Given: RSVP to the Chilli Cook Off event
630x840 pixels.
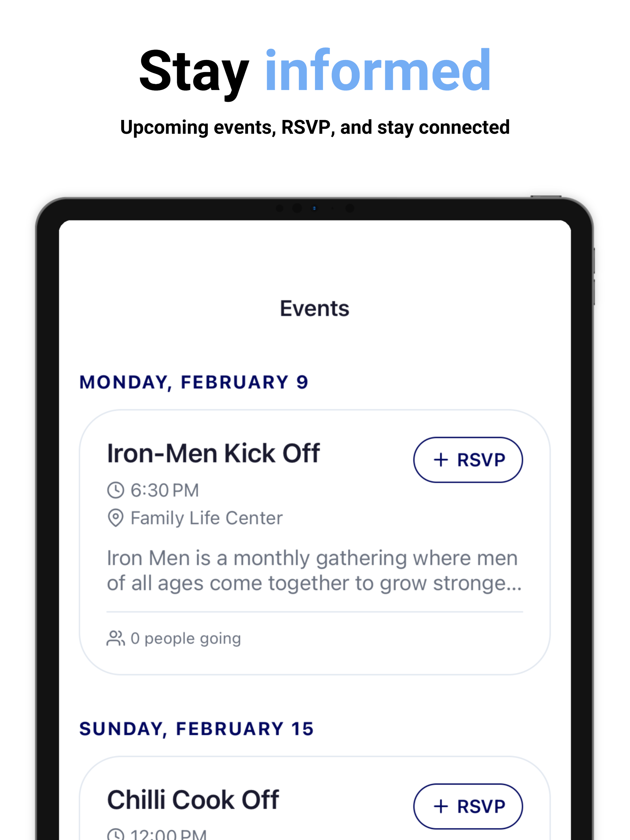Looking at the screenshot, I should tap(468, 806).
